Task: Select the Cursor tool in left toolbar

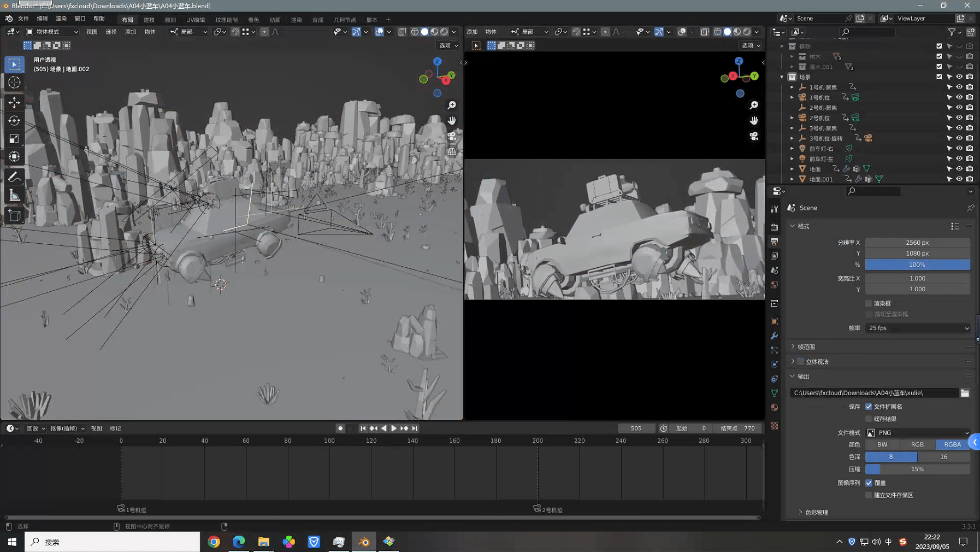Action: pyautogui.click(x=14, y=83)
